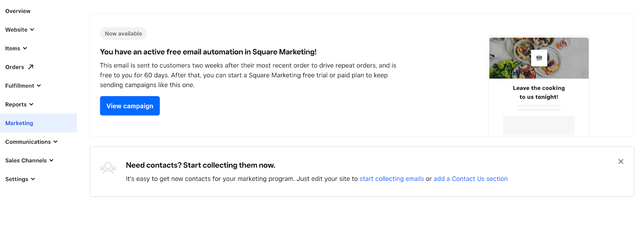This screenshot has height=238, width=644.
Task: Click the storefront icon on email preview
Action: click(x=539, y=58)
